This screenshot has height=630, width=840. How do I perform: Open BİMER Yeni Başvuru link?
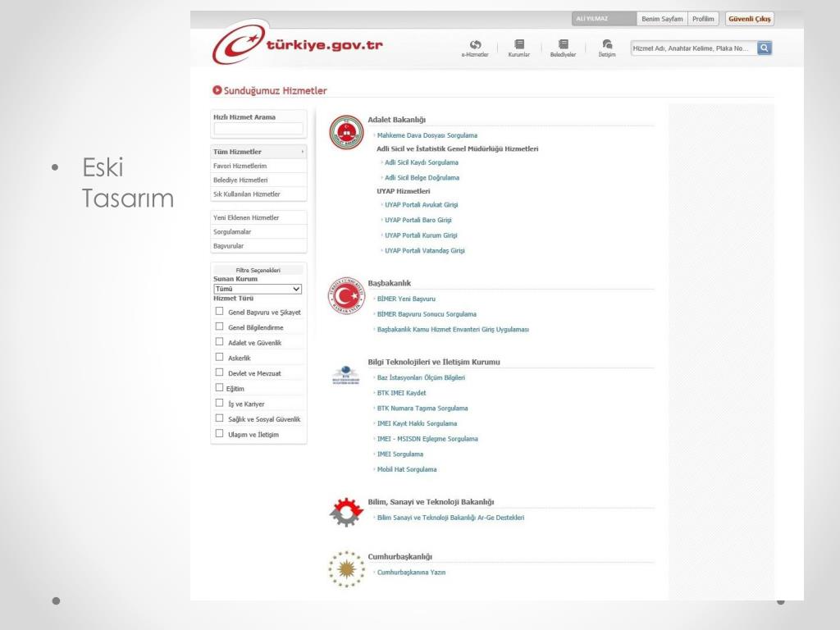click(406, 299)
